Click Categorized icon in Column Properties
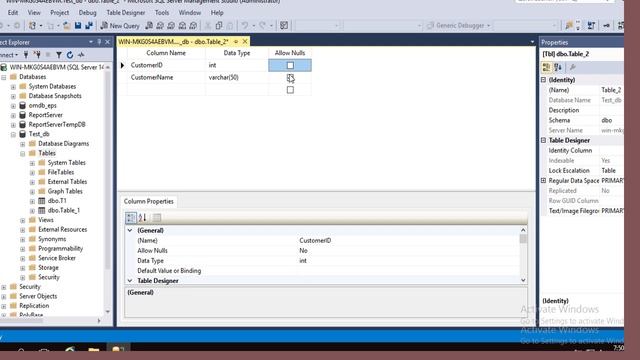640x360 pixels. (131, 218)
